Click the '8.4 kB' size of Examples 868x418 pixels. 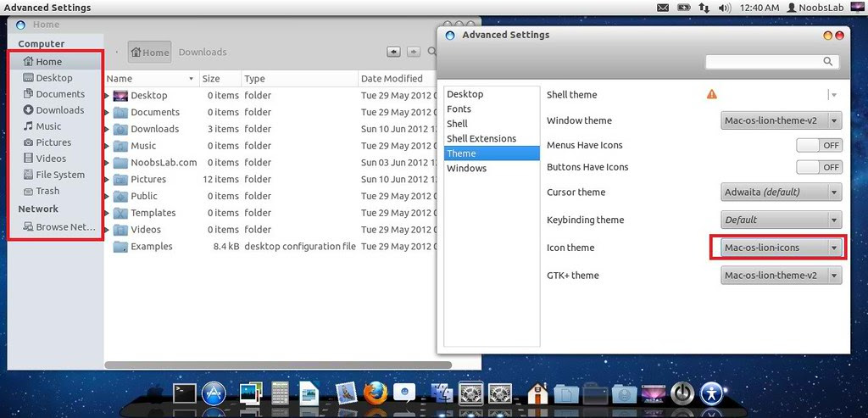[x=225, y=247]
